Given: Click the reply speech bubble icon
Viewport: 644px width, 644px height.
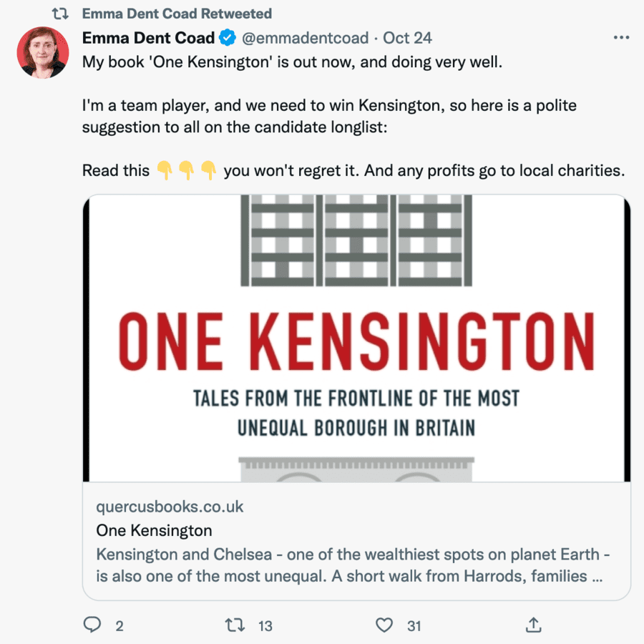Looking at the screenshot, I should [92, 625].
